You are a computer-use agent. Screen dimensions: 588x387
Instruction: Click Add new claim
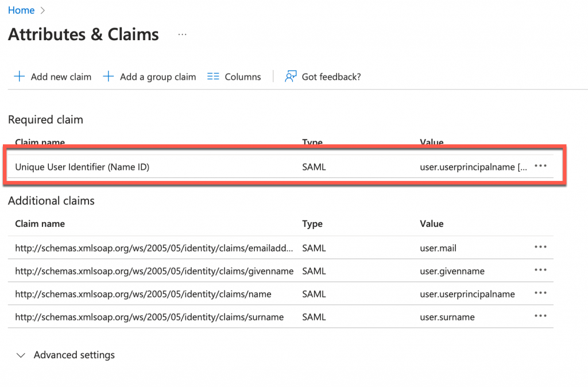point(60,76)
